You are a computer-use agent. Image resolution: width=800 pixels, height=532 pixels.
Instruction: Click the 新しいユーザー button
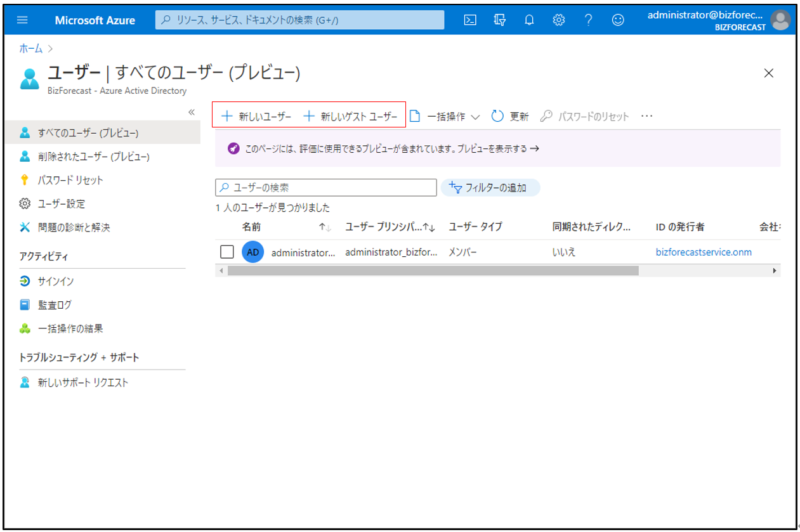[256, 117]
